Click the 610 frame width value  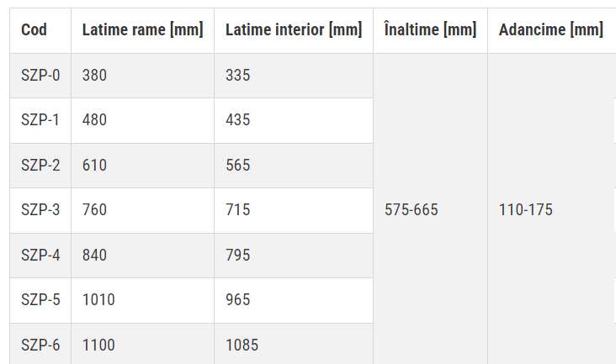point(94,166)
